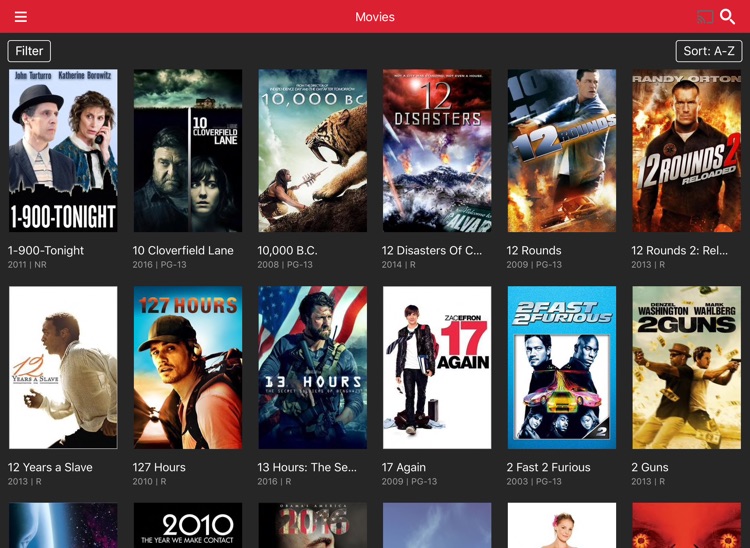
Task: Select the 10,000 BC poster
Action: [313, 151]
